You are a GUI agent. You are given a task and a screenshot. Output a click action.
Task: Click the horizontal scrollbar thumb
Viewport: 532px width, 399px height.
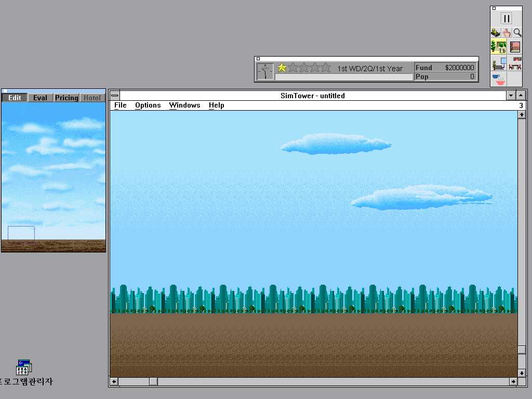153,382
